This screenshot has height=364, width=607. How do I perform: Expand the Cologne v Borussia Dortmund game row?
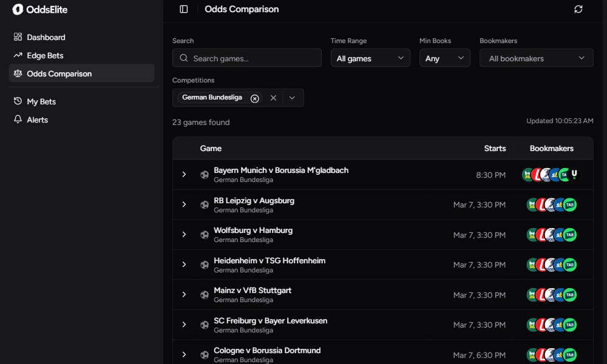(x=184, y=354)
